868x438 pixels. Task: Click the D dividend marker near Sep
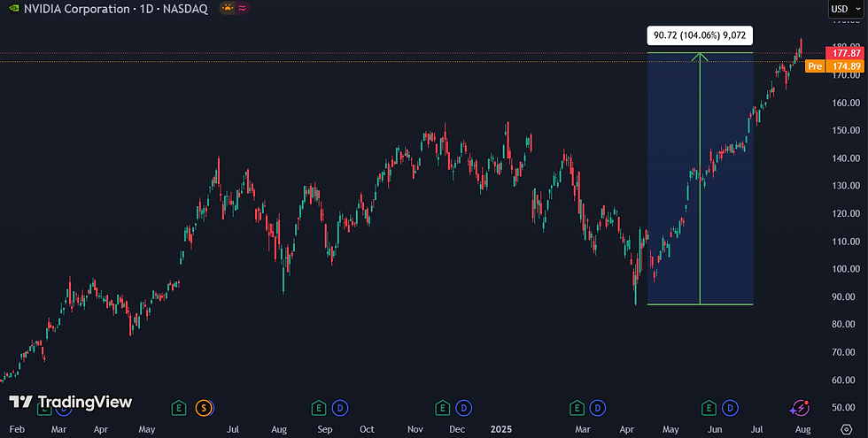click(x=340, y=409)
